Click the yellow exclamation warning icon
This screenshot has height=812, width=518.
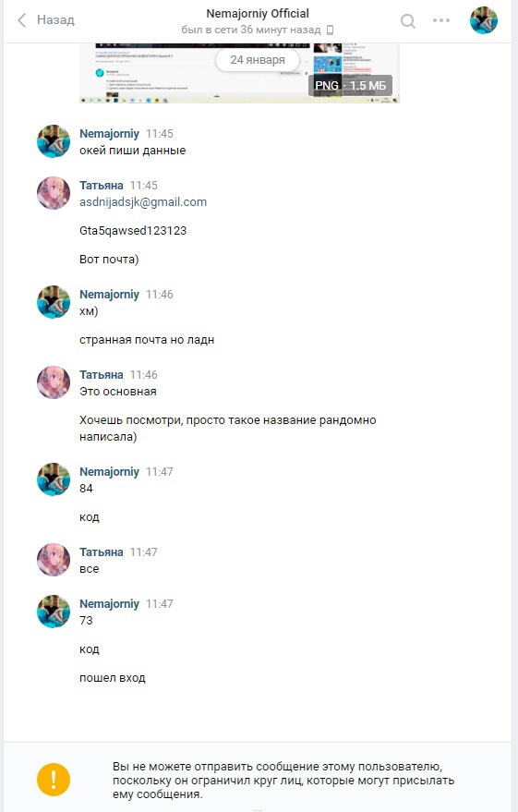(54, 780)
